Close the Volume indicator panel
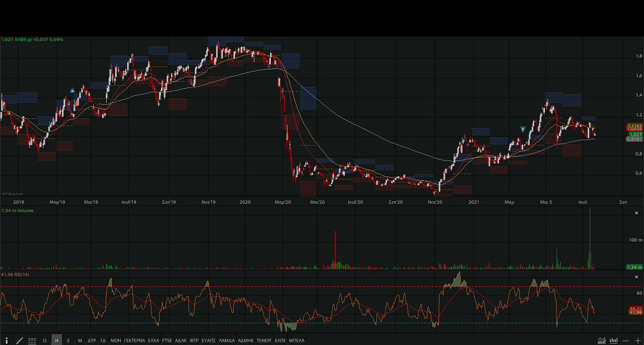 click(636, 212)
